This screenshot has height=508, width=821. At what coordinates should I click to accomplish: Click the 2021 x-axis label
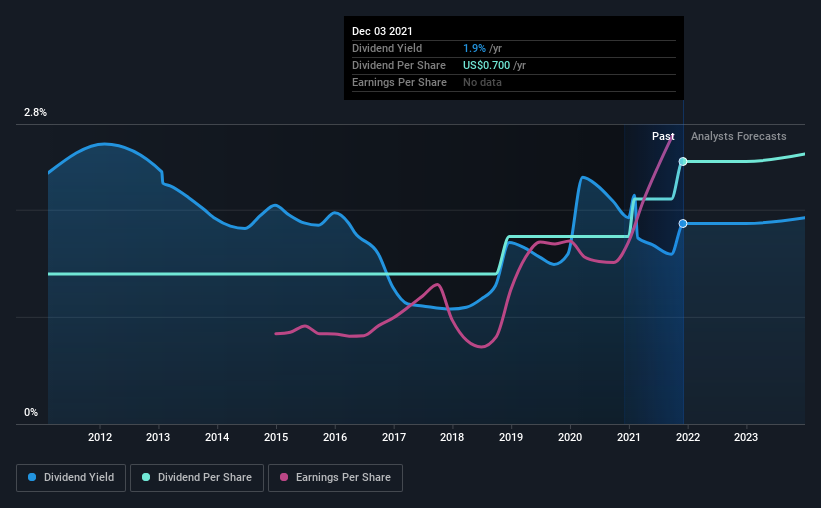[x=628, y=437]
